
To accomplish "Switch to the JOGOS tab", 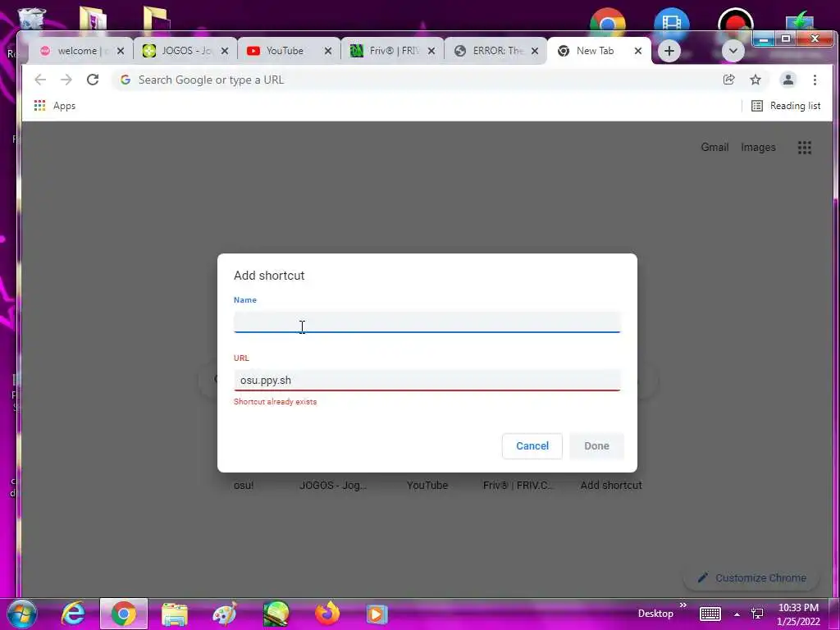I will 185,51.
